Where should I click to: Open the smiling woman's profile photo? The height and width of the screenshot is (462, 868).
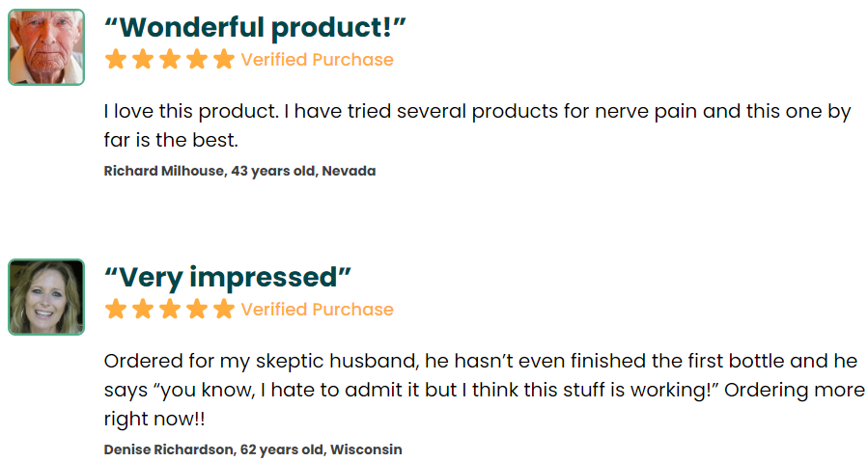click(46, 297)
